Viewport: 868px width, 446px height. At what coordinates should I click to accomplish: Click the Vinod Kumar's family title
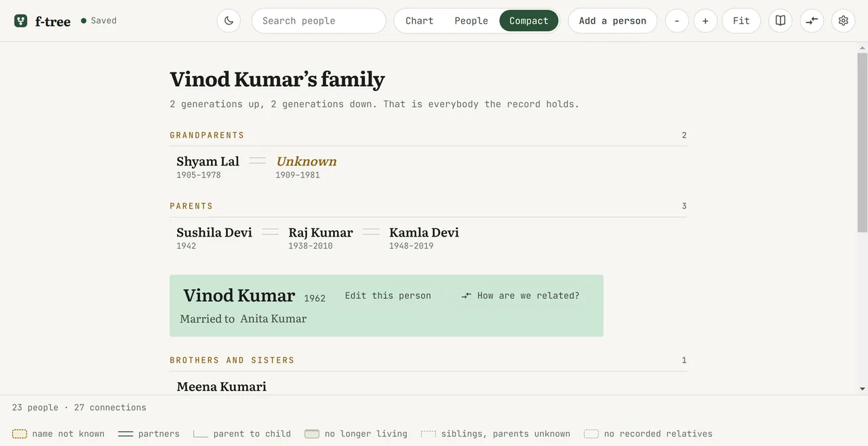click(277, 79)
